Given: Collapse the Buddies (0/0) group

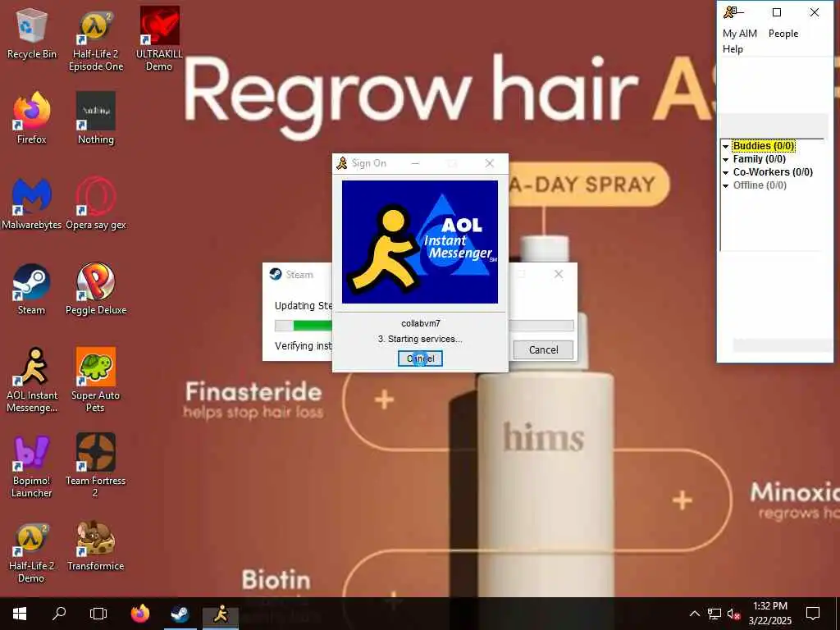Looking at the screenshot, I should click(x=725, y=146).
